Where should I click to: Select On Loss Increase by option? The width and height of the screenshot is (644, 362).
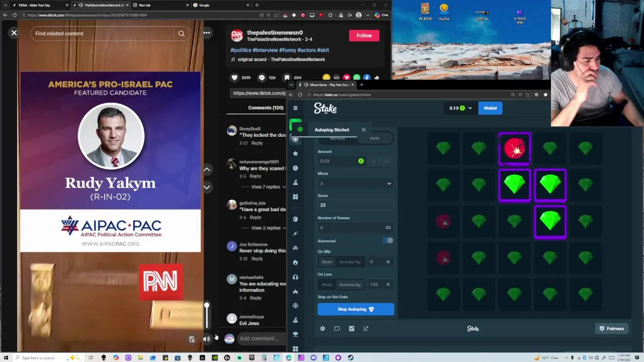tap(350, 285)
